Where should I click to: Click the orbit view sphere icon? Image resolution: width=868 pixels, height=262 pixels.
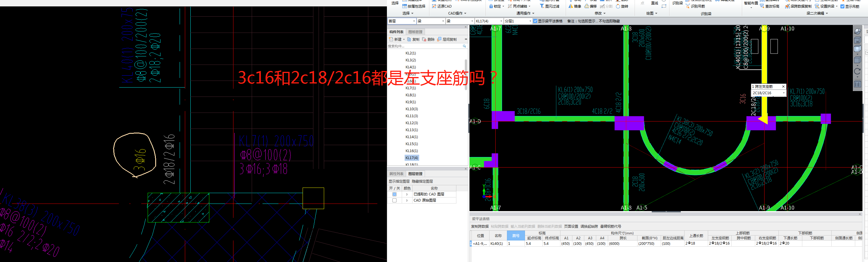858,31
